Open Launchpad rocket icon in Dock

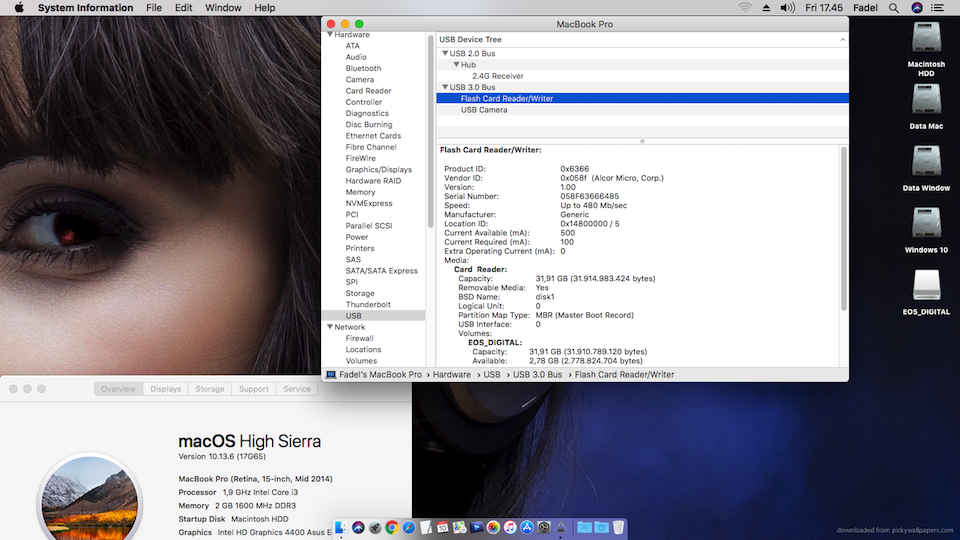click(x=375, y=528)
